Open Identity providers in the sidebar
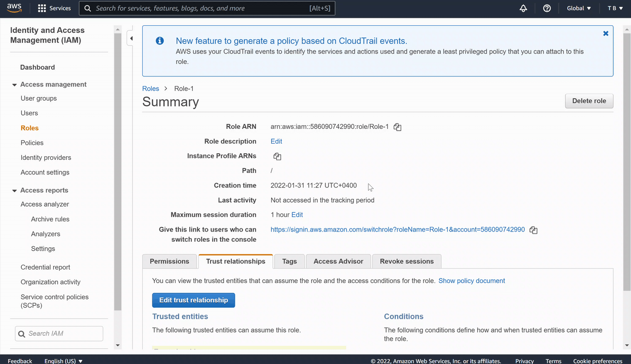Viewport: 631px width, 364px height. pos(46,158)
